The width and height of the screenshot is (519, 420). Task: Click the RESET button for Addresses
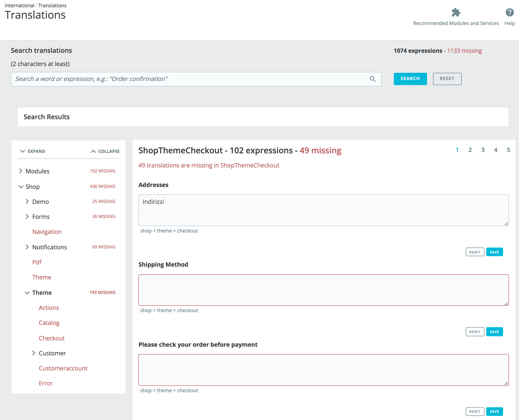[x=474, y=252]
